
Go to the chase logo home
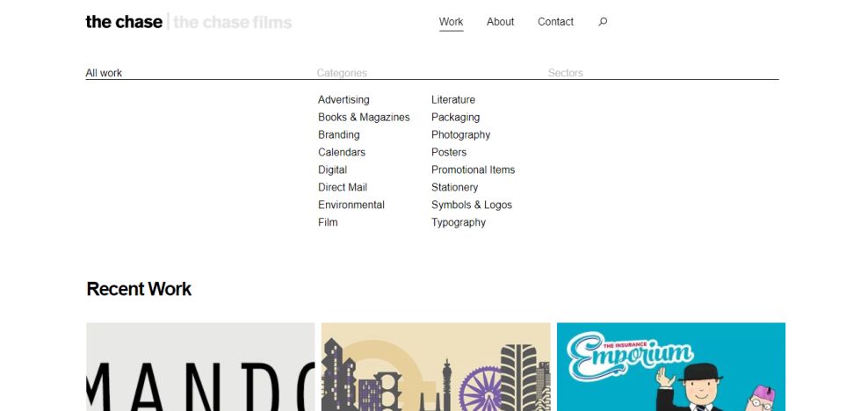coord(124,22)
